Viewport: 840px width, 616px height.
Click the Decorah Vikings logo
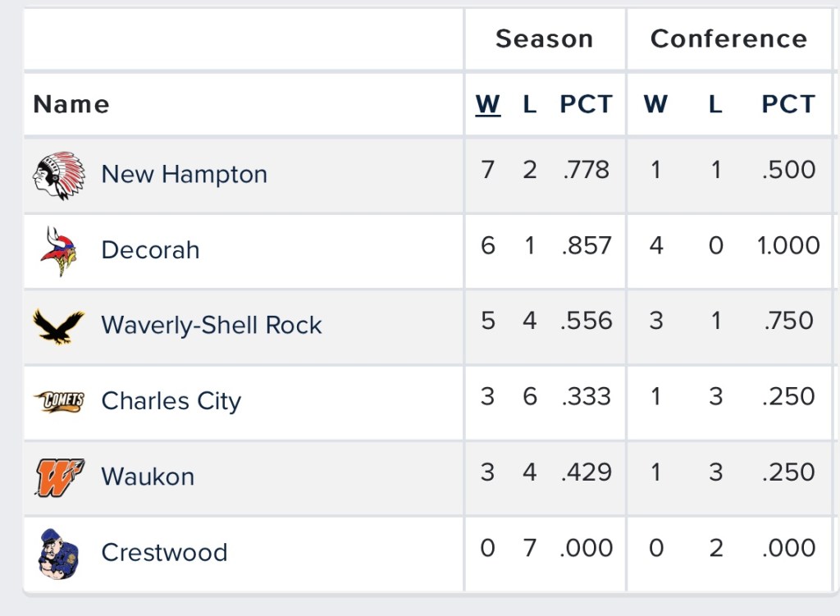pyautogui.click(x=59, y=250)
